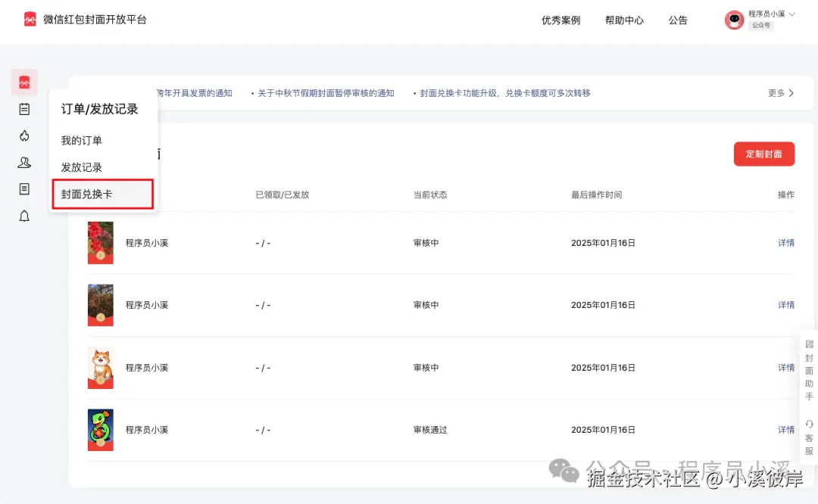This screenshot has height=504, width=818.
Task: Click the flame icon in the sidebar
Action: 24,135
